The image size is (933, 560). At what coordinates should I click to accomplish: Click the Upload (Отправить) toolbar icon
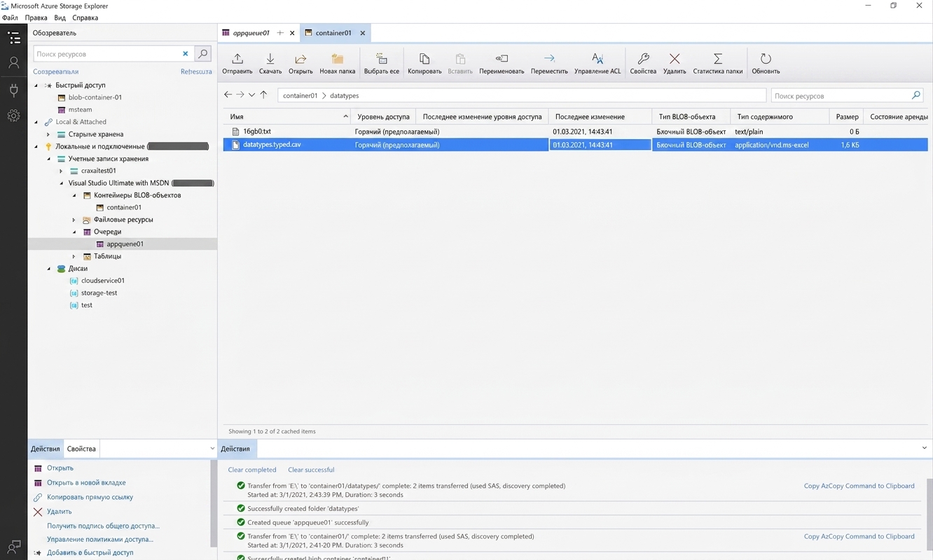click(237, 63)
